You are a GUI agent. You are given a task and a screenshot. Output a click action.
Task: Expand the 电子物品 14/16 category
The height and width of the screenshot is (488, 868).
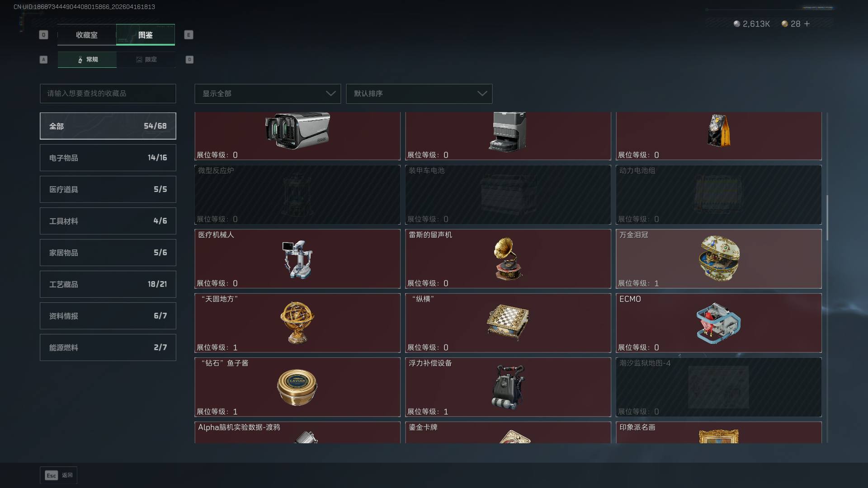pos(108,158)
